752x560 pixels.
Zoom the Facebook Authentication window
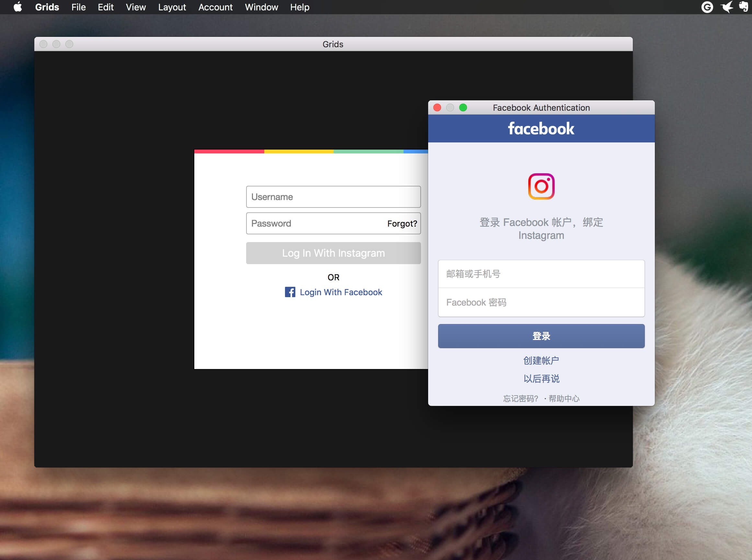[463, 108]
